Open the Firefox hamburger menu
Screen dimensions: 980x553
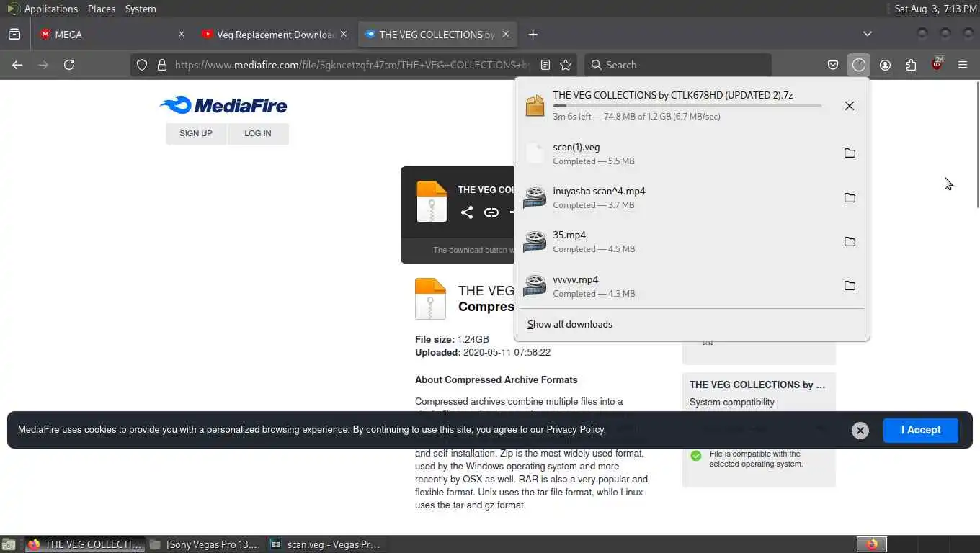pos(963,65)
